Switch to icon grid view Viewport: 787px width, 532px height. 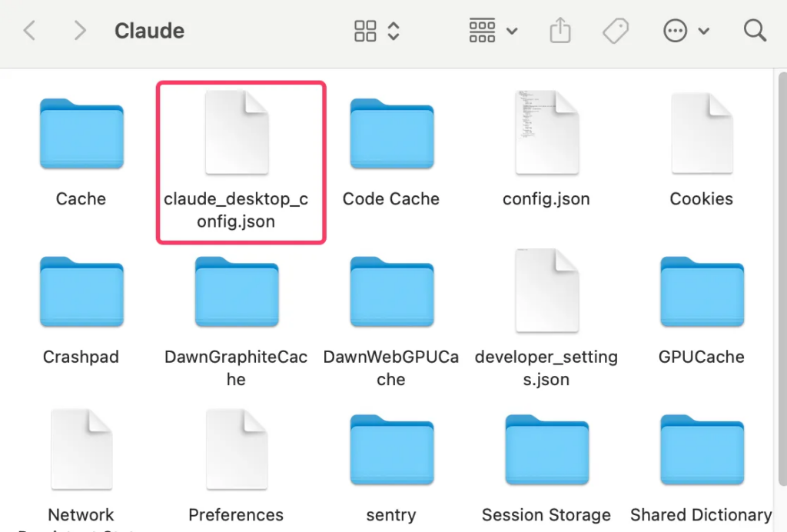pyautogui.click(x=365, y=31)
